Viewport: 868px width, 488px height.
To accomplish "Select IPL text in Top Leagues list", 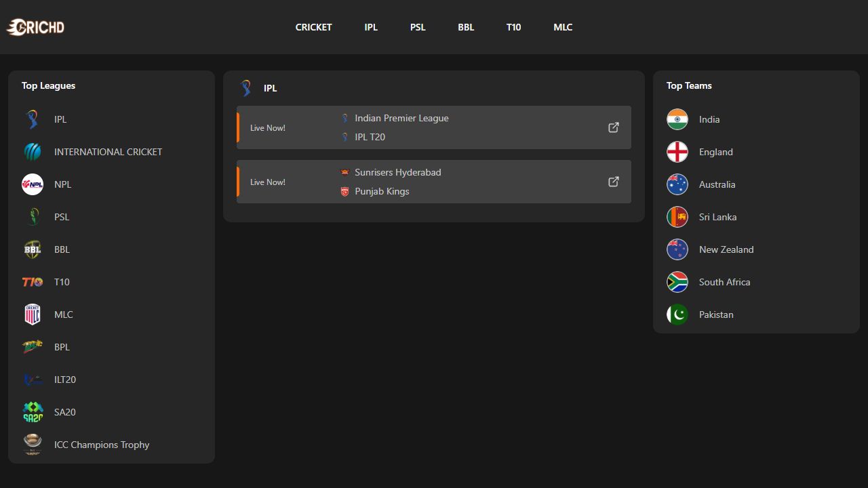I will pyautogui.click(x=60, y=119).
